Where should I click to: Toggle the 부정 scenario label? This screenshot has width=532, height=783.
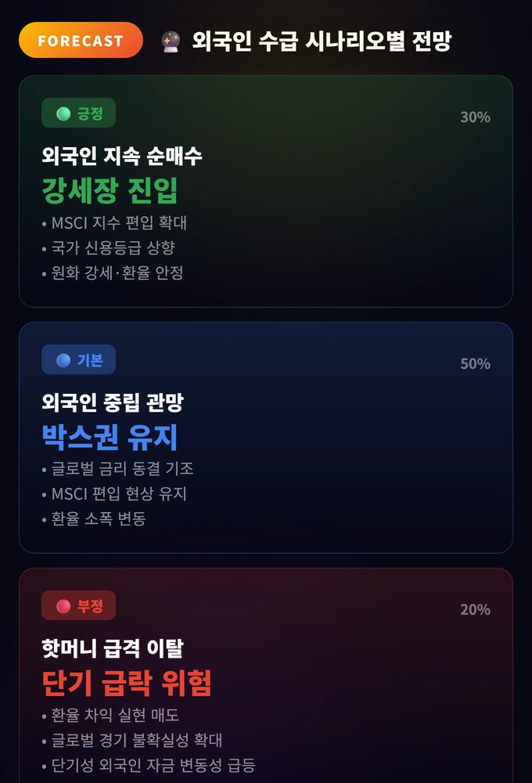pyautogui.click(x=78, y=605)
